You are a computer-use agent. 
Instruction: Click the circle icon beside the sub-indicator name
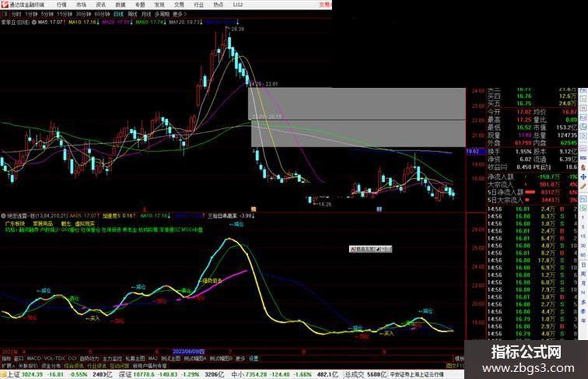pos(3,216)
